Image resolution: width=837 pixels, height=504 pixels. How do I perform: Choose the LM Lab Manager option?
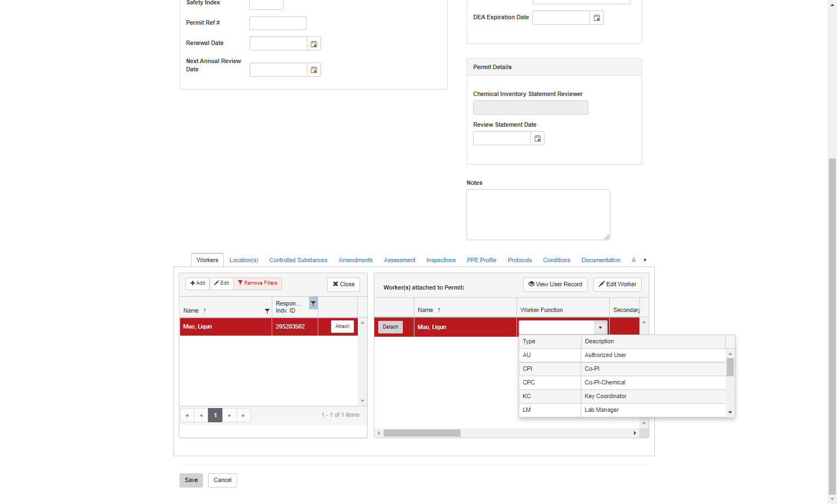[622, 410]
